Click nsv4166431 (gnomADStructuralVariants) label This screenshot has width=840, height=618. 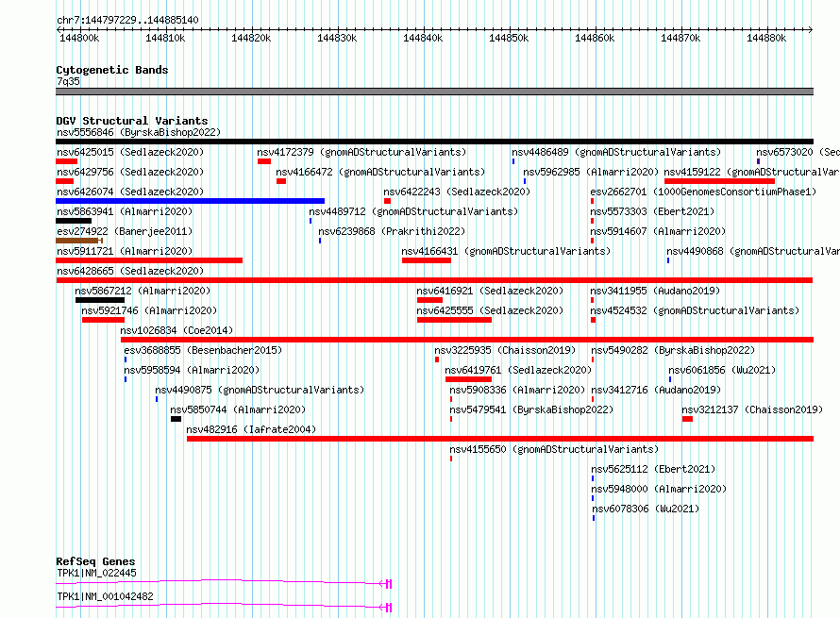[x=506, y=251]
